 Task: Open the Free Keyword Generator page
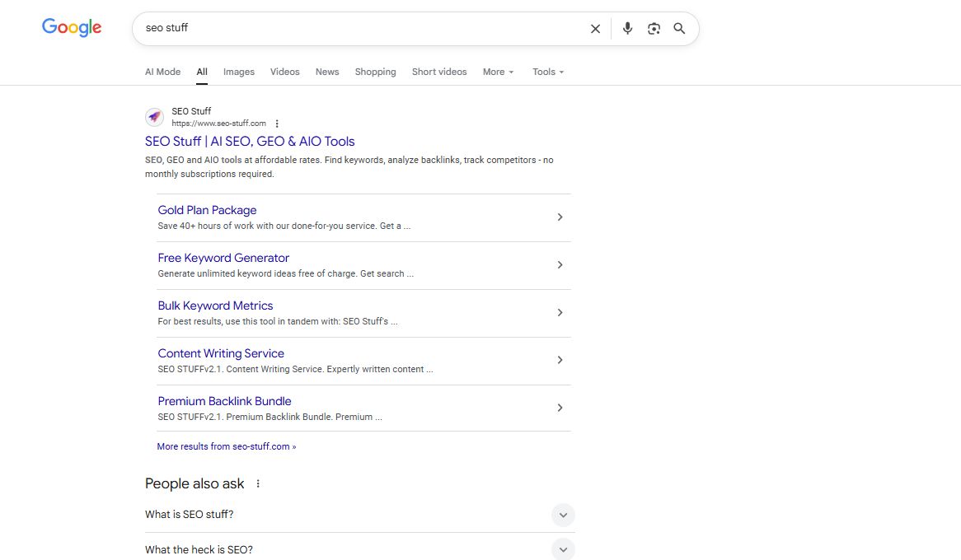click(x=223, y=258)
